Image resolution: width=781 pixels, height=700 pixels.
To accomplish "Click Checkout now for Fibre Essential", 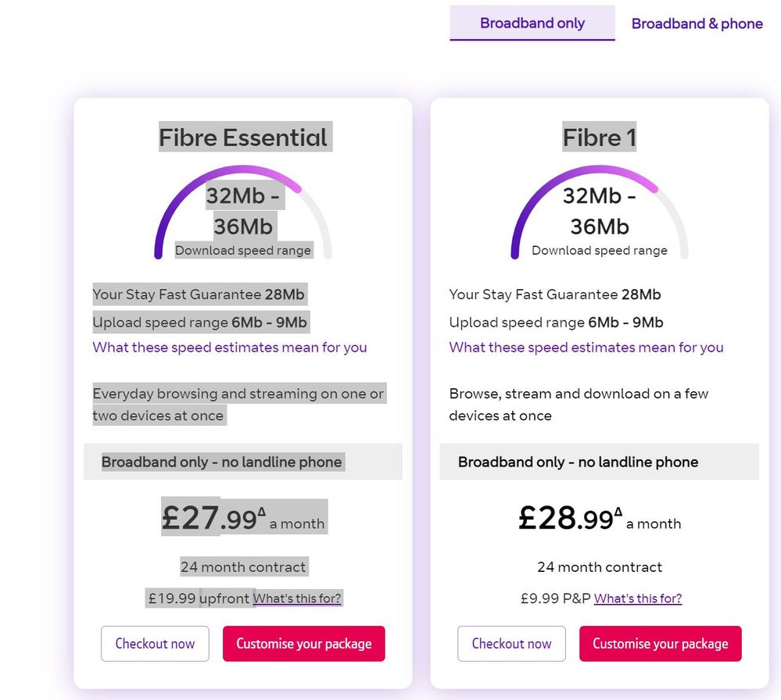I will click(155, 644).
